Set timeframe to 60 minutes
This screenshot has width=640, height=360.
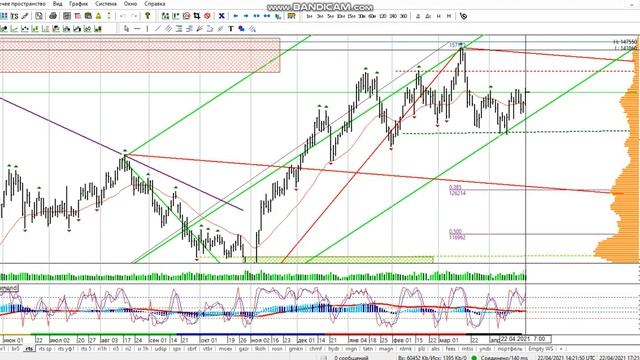pyautogui.click(x=372, y=16)
